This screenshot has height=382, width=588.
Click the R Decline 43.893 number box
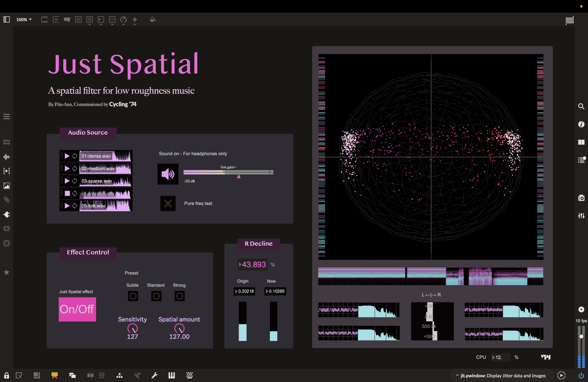(x=253, y=265)
